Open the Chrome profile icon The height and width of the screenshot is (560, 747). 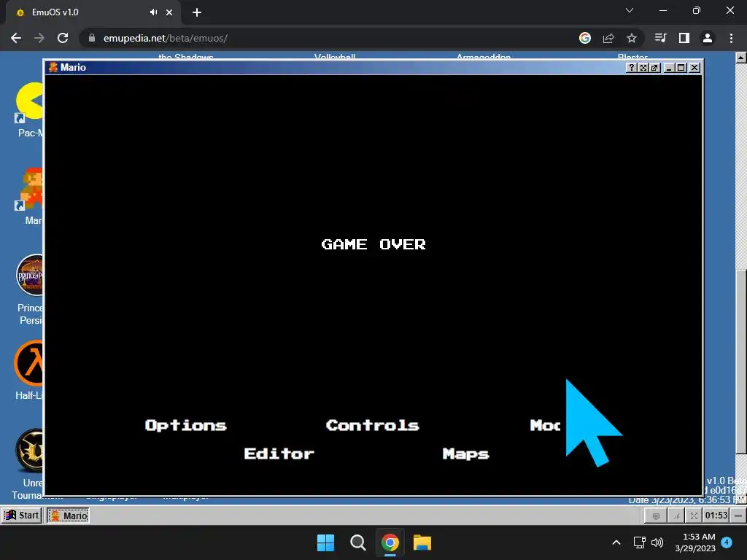tap(708, 38)
